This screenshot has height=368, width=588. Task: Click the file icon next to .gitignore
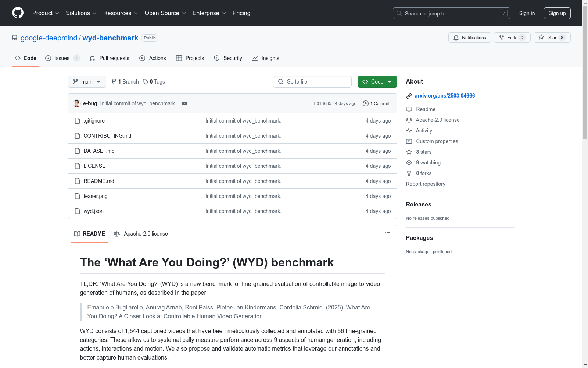pos(77,121)
